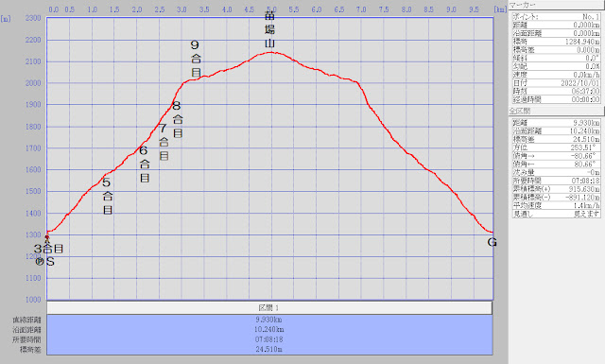The image size is (605, 364).
Task: Click the 全区間 panel header
Action: pyautogui.click(x=557, y=111)
